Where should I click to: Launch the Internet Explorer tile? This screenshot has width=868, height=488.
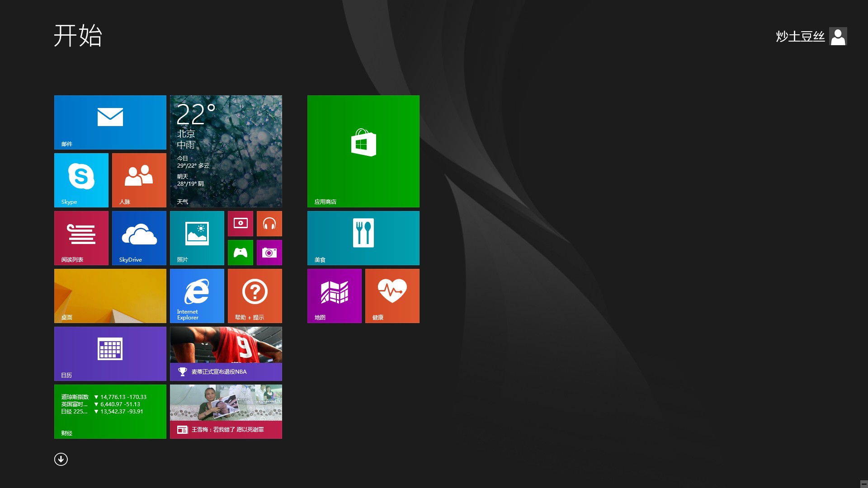pyautogui.click(x=197, y=296)
